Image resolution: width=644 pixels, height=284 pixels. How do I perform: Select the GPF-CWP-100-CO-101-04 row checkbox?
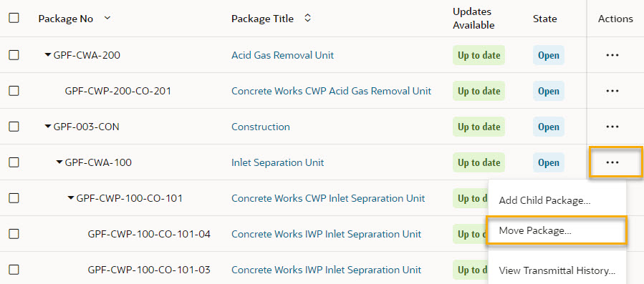[x=14, y=234]
